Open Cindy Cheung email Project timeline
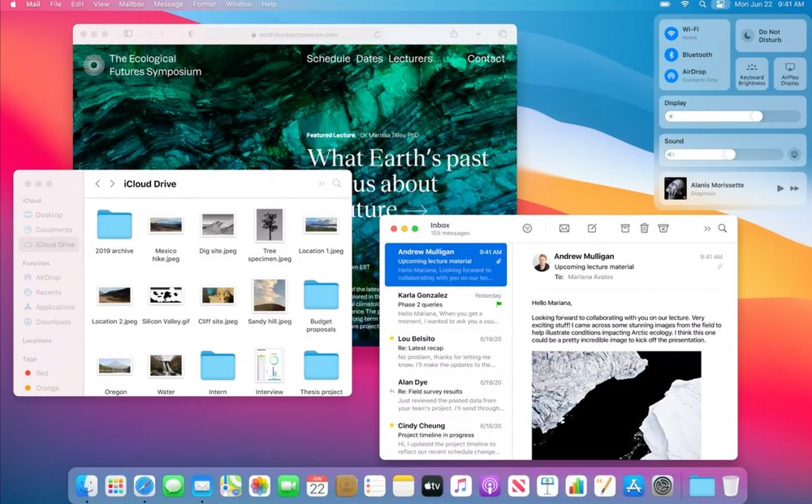This screenshot has width=812, height=504. (446, 439)
